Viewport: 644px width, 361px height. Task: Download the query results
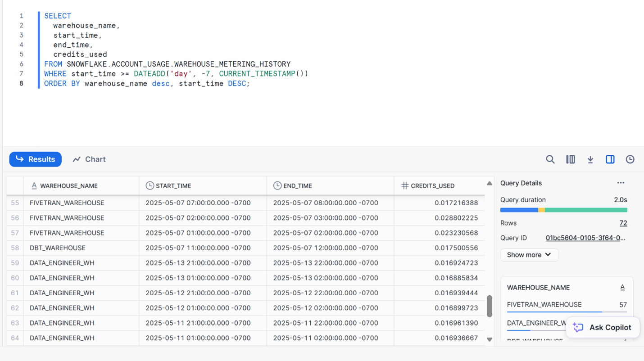tap(590, 159)
